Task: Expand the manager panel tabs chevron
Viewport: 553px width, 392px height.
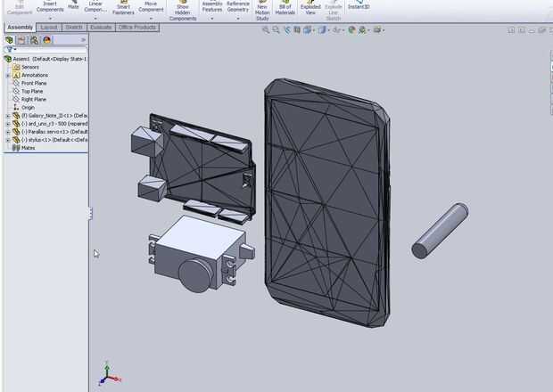Action: tap(83, 40)
